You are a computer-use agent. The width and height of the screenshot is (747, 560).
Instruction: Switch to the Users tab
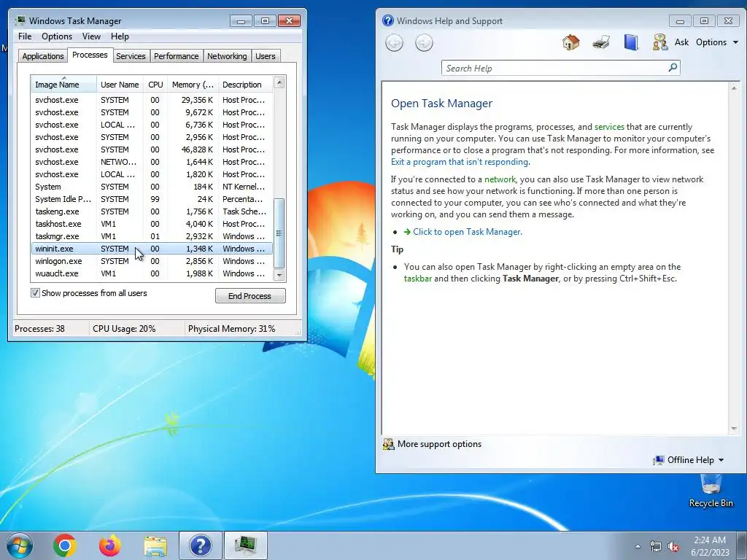tap(265, 56)
